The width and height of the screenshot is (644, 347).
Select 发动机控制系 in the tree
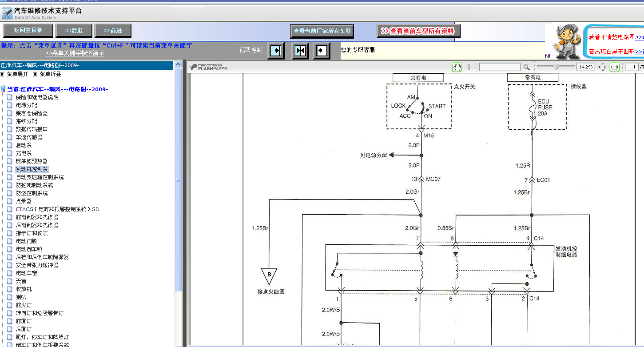pos(32,169)
